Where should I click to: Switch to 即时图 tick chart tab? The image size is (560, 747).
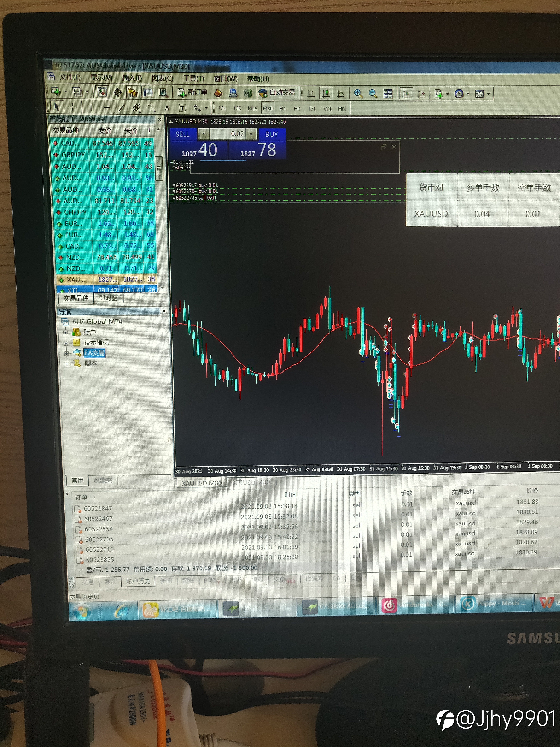coord(108,298)
